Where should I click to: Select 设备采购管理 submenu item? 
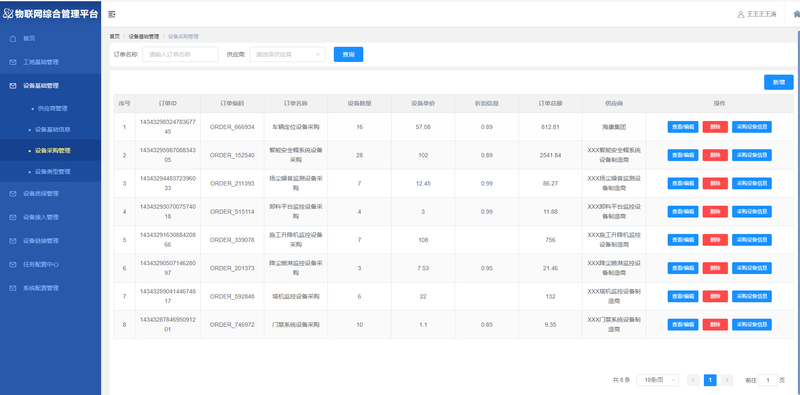(x=51, y=151)
